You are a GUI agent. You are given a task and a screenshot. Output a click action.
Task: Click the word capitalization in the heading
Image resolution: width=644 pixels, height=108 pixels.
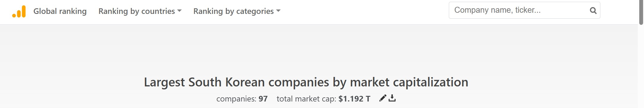pos(430,82)
